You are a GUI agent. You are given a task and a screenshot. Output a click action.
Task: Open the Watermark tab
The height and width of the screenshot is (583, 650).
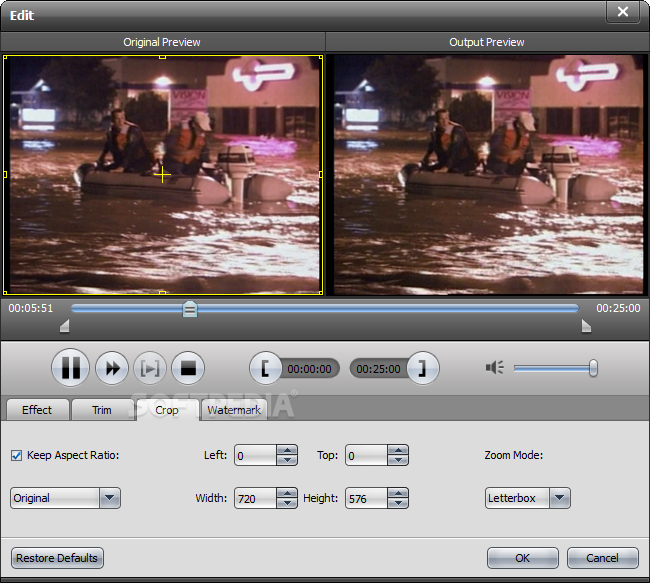[x=234, y=410]
